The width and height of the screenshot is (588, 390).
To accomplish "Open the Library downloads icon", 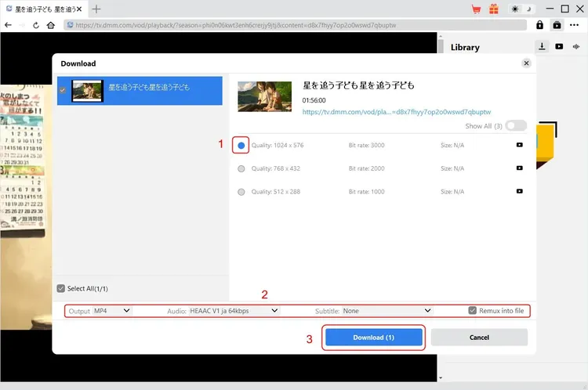I will click(541, 47).
